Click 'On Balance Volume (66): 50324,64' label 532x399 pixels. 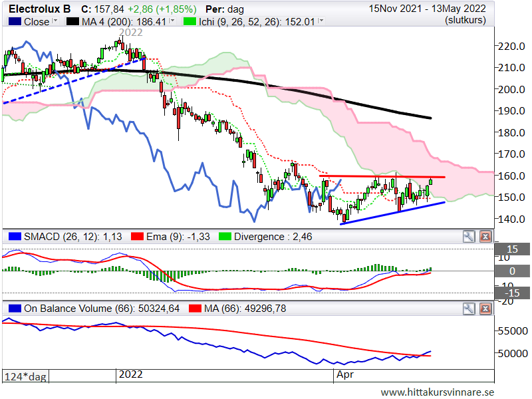point(102,309)
